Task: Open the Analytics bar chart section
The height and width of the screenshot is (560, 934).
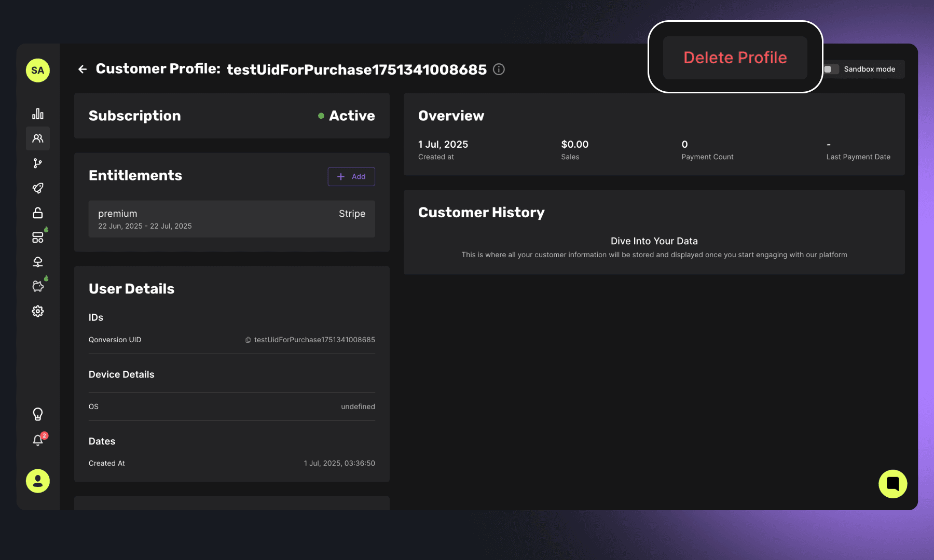Action: (37, 113)
